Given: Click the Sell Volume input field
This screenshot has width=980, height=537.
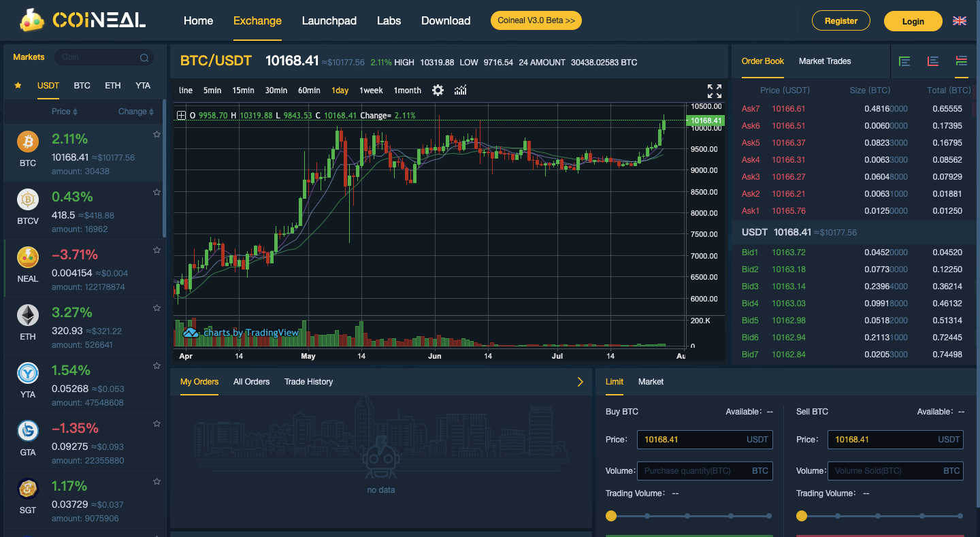Looking at the screenshot, I should 896,471.
